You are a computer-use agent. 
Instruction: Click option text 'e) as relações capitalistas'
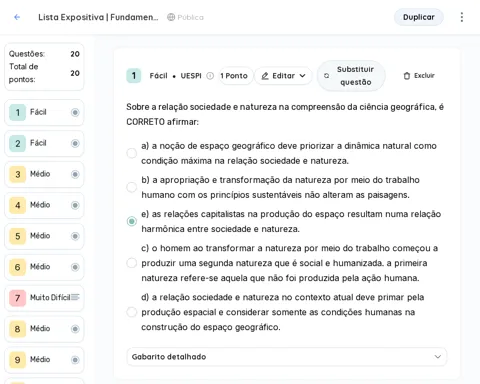point(291,221)
